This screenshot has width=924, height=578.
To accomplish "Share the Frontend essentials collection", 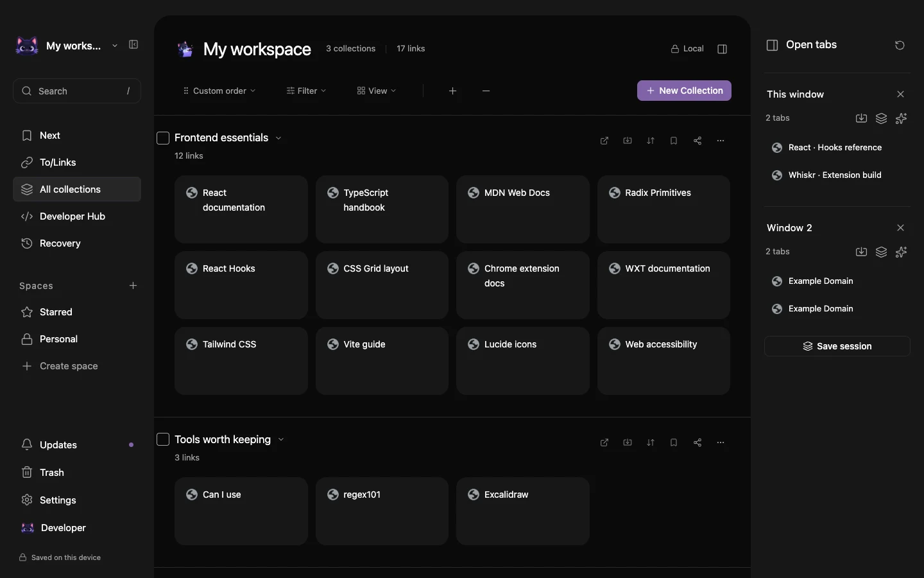I will click(x=697, y=141).
